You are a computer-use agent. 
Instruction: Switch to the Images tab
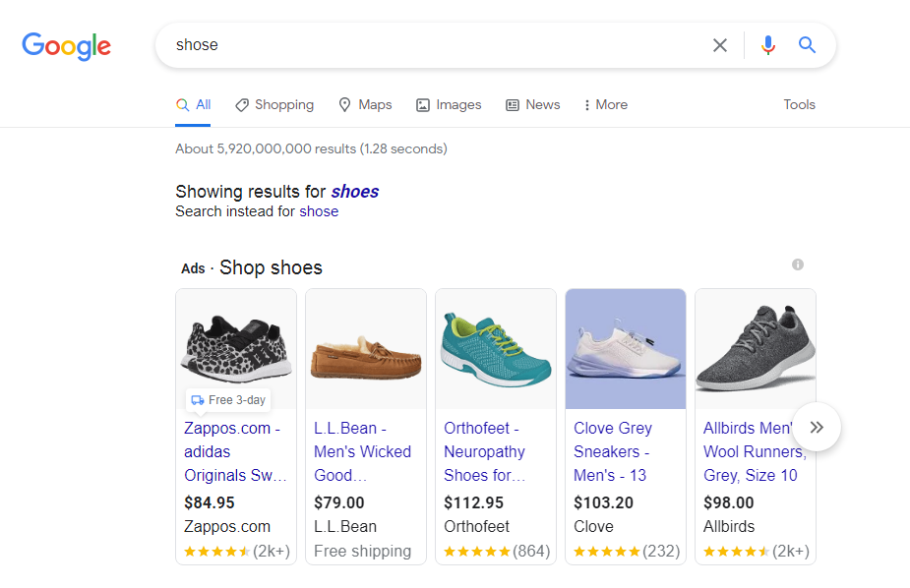(449, 105)
